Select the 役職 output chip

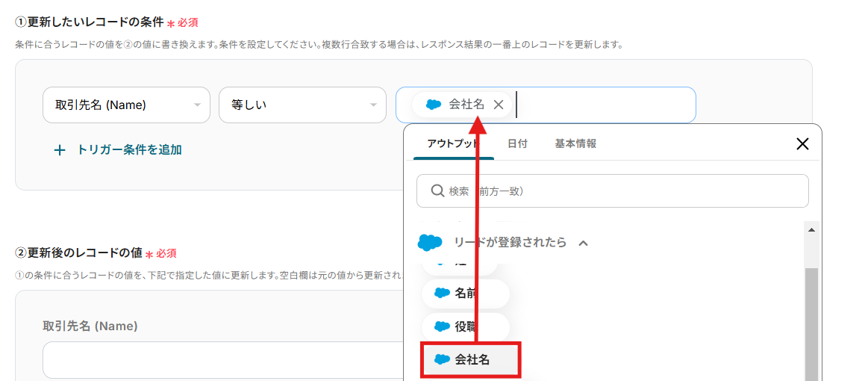(465, 326)
